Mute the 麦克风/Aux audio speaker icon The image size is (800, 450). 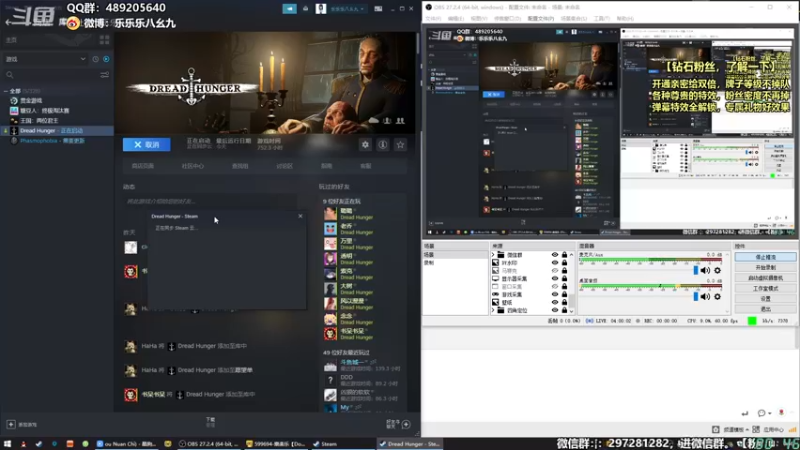pyautogui.click(x=705, y=270)
